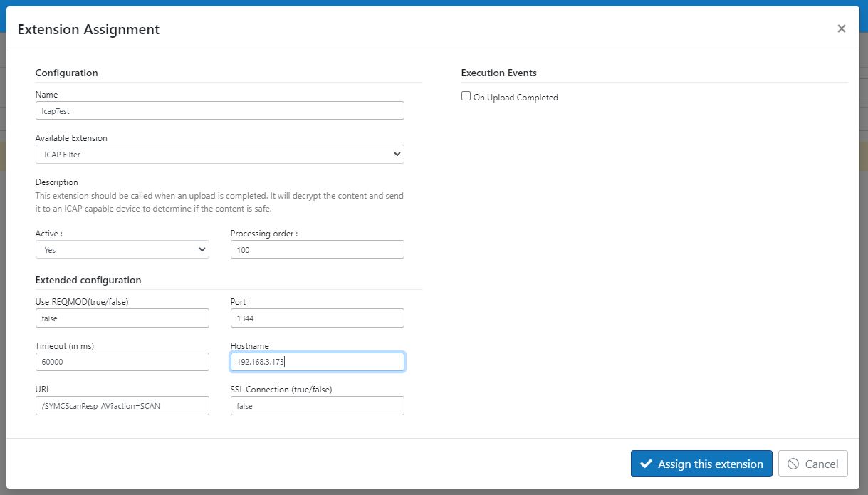
Task: Cancel the extension assignment
Action: coord(812,464)
